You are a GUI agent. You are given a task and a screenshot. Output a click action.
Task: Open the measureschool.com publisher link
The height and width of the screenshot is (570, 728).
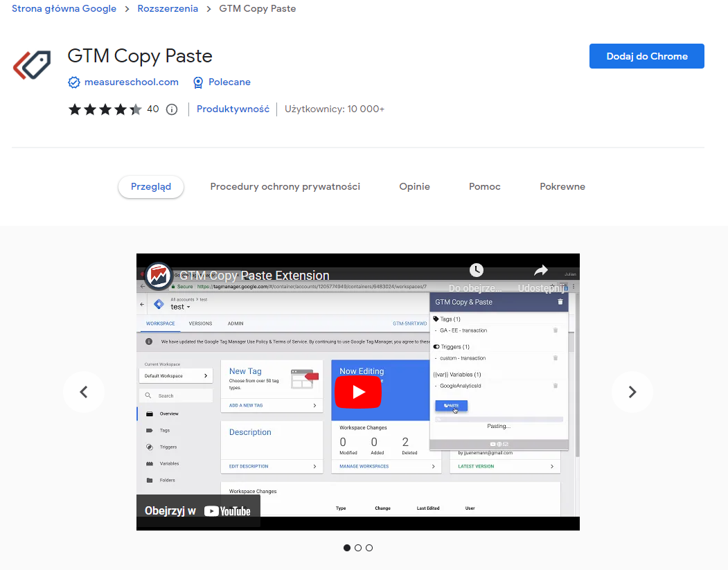(x=132, y=82)
